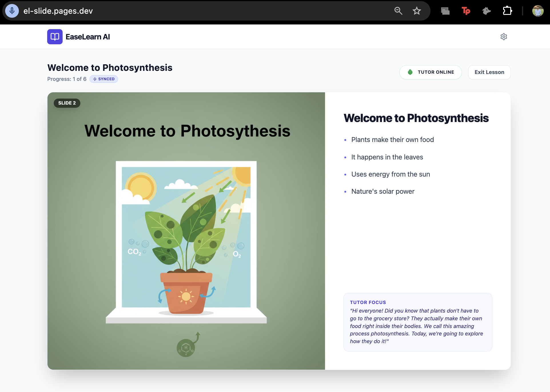Click the gray dog-shaped extension icon
The image size is (550, 392).
[486, 11]
